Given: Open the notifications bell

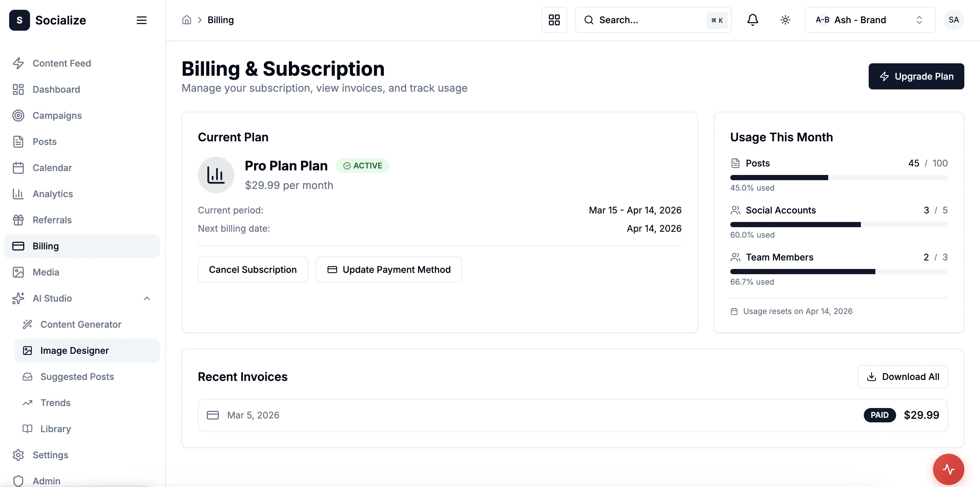Looking at the screenshot, I should (752, 20).
